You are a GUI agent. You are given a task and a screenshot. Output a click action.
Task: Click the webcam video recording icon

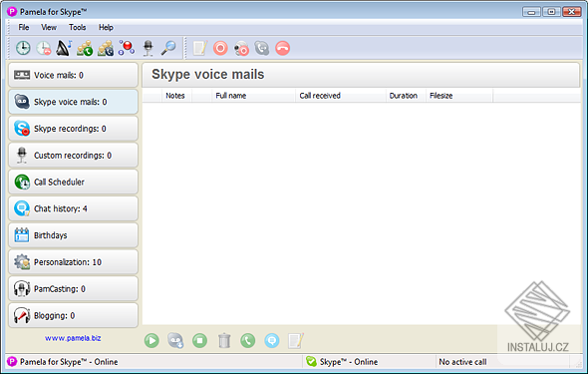[x=241, y=49]
